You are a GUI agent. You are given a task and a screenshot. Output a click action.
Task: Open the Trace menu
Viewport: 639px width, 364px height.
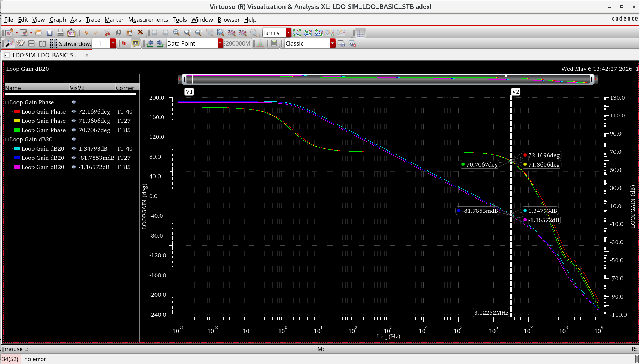click(x=93, y=20)
